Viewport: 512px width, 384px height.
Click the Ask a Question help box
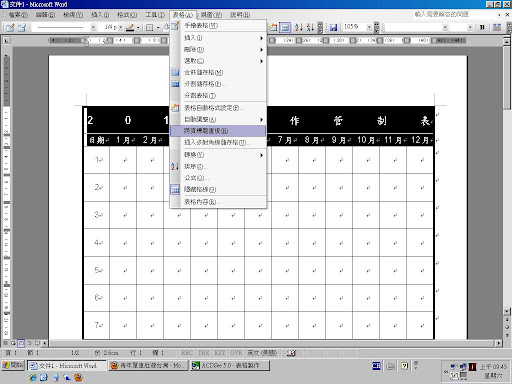point(457,14)
